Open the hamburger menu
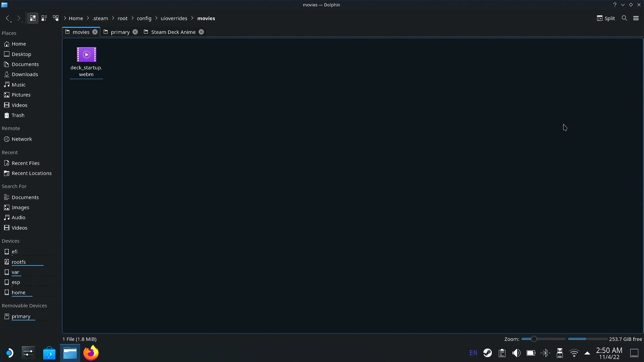The width and height of the screenshot is (644, 362). pos(636,18)
